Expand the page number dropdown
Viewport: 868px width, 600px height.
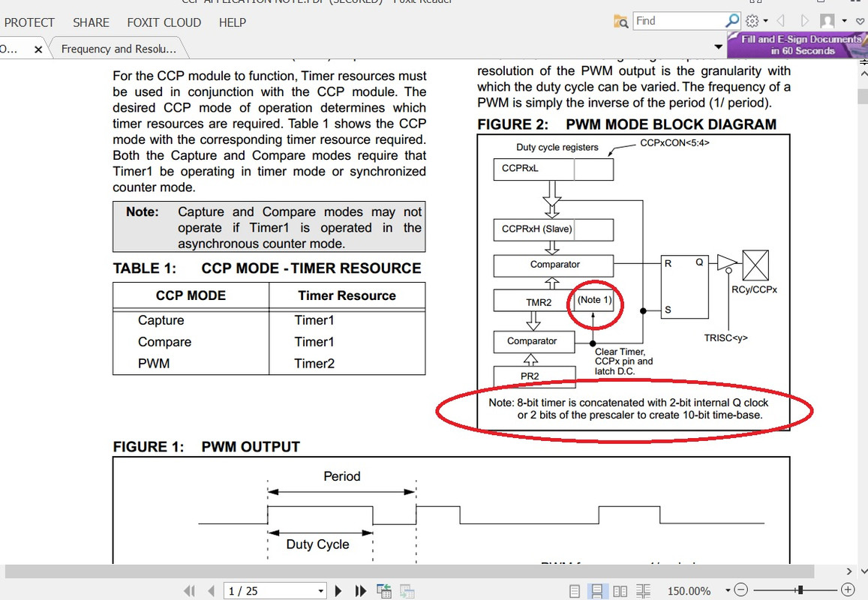pyautogui.click(x=320, y=591)
